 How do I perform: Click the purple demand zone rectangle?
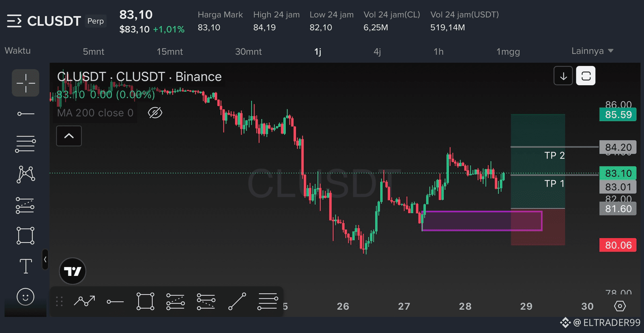point(482,221)
